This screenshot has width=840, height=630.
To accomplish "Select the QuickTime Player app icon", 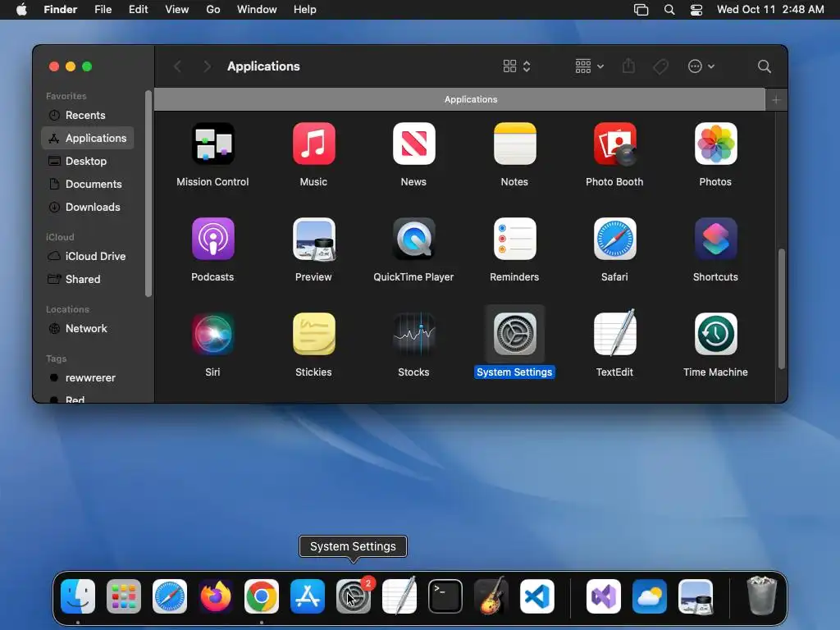I will coord(413,239).
